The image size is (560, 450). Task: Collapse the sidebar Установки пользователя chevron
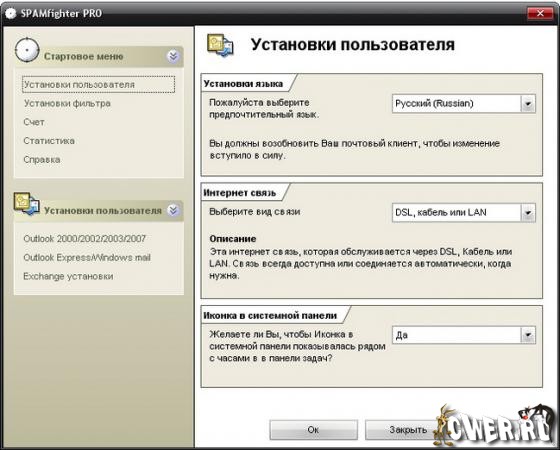(173, 210)
